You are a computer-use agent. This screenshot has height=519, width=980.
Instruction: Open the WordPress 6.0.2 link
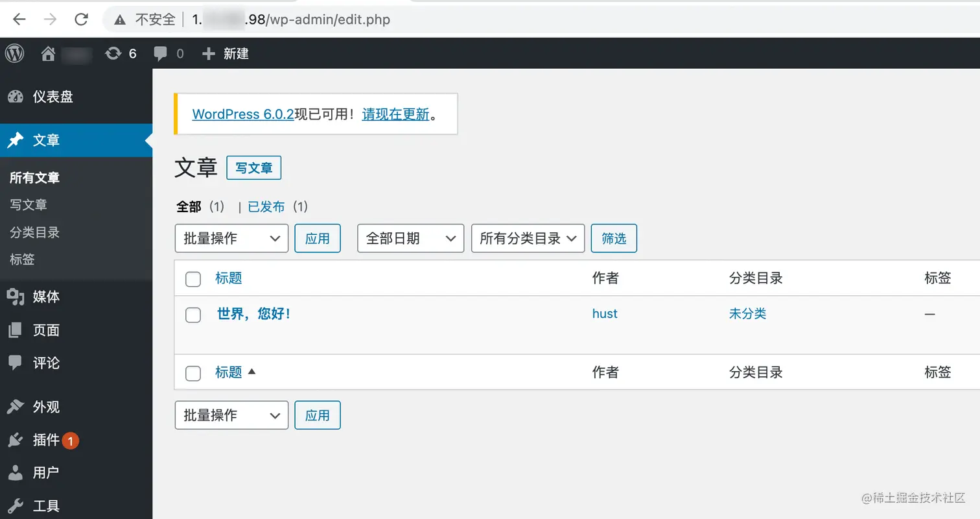[x=243, y=114]
